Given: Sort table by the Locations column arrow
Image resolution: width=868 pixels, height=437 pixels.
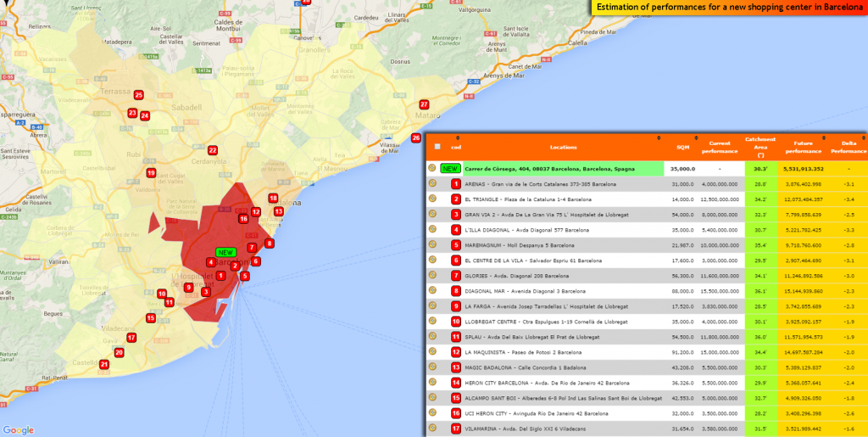Looking at the screenshot, I should pyautogui.click(x=658, y=138).
